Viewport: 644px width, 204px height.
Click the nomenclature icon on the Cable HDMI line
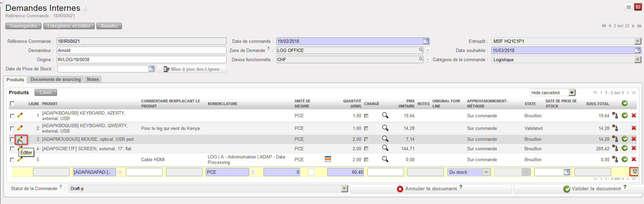tap(328, 159)
